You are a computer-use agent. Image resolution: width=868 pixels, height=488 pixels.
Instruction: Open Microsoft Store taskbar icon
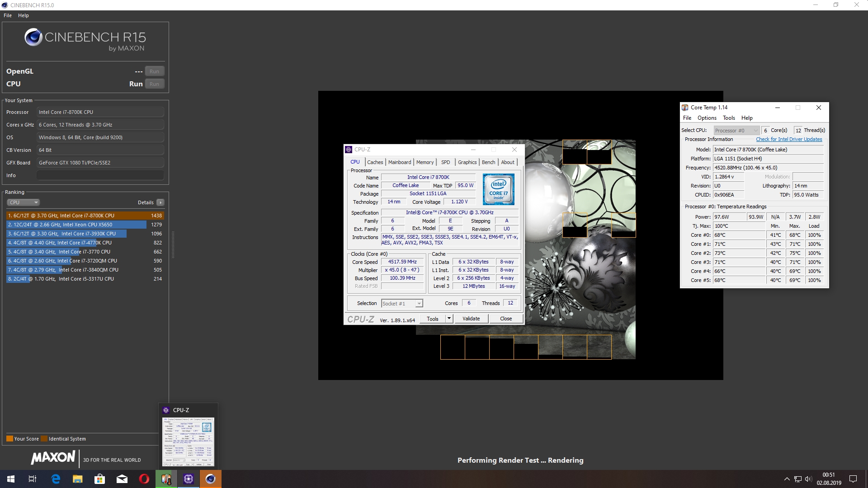[100, 479]
